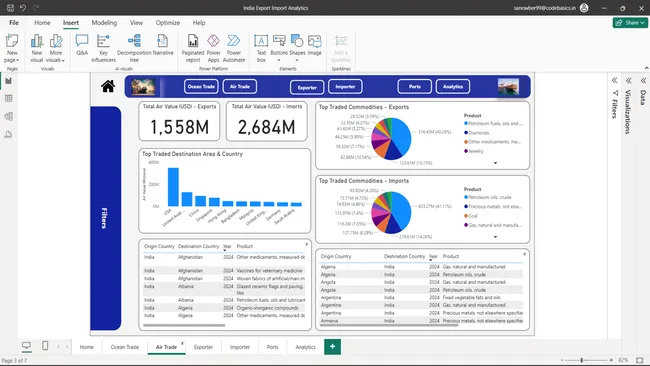
Task: Switch to Model view in sidebar
Action: pos(8,116)
